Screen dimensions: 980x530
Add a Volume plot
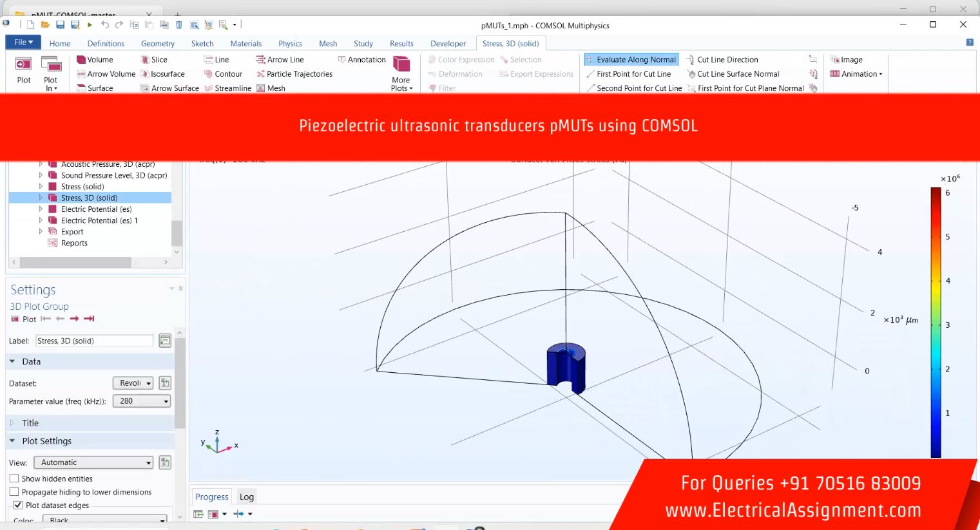[x=95, y=59]
